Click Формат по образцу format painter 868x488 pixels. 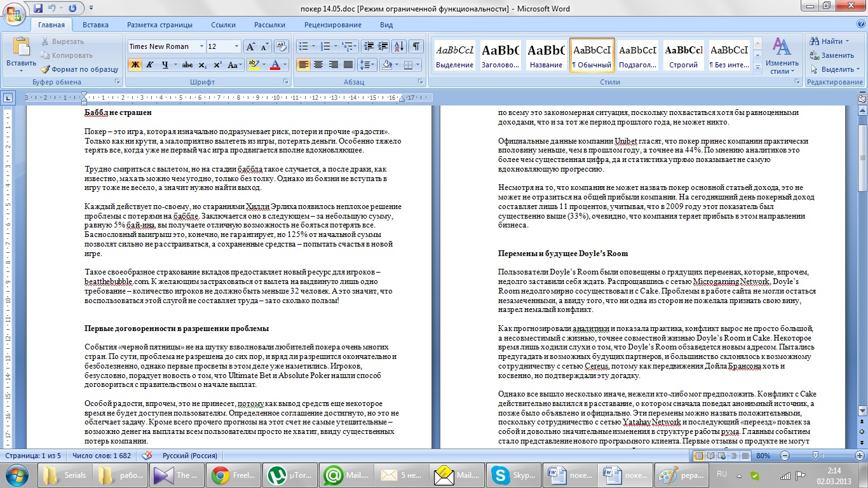(80, 69)
